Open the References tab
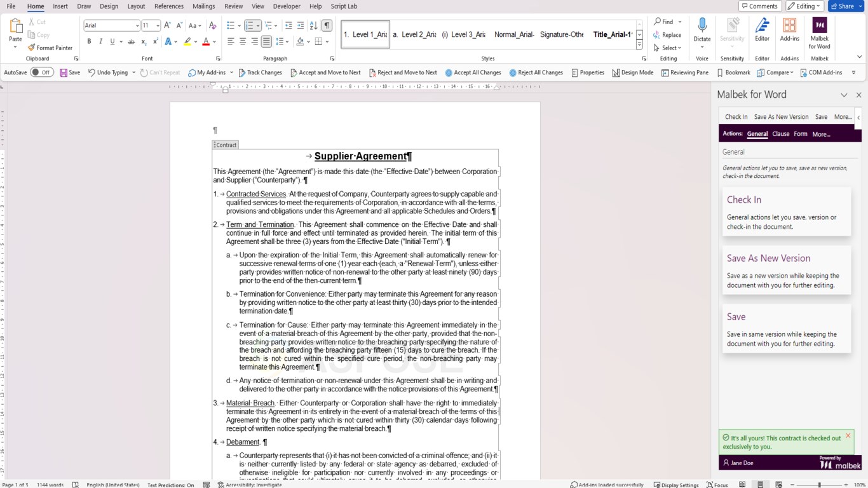The width and height of the screenshot is (868, 488). 169,6
